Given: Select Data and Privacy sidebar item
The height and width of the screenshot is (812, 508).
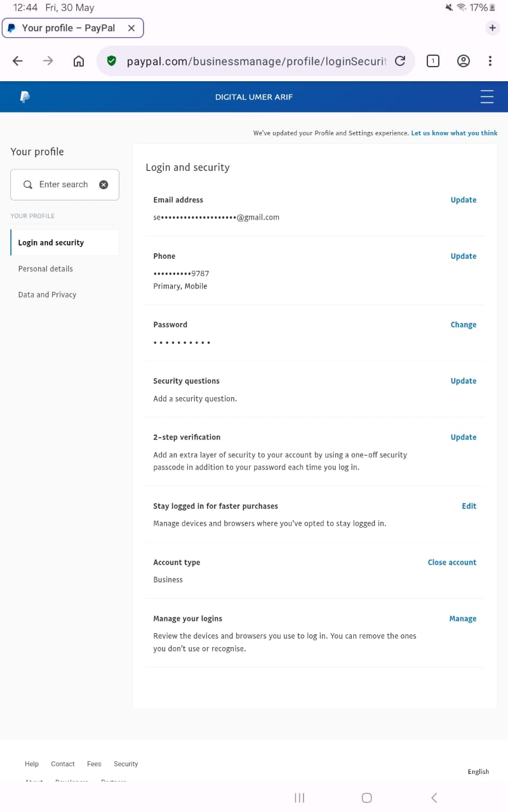Looking at the screenshot, I should 47,295.
